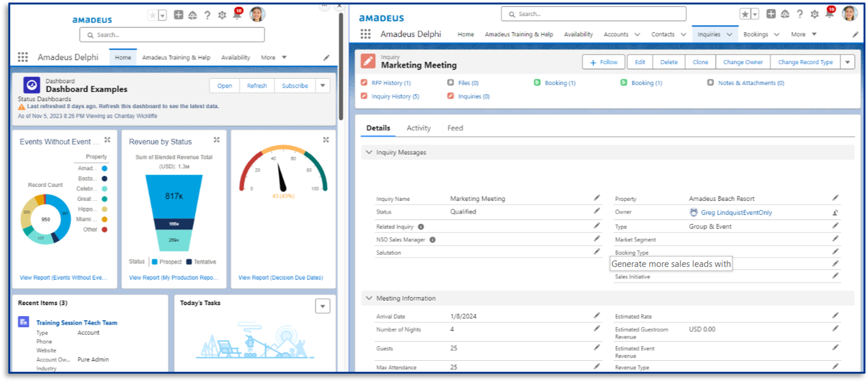
Task: Click the Favorites star in left panel header
Action: (152, 15)
